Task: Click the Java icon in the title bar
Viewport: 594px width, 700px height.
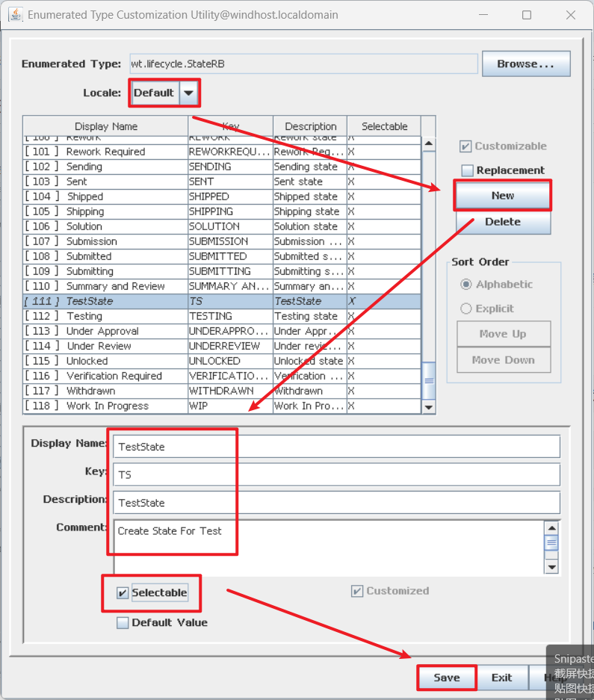Action: pyautogui.click(x=16, y=15)
